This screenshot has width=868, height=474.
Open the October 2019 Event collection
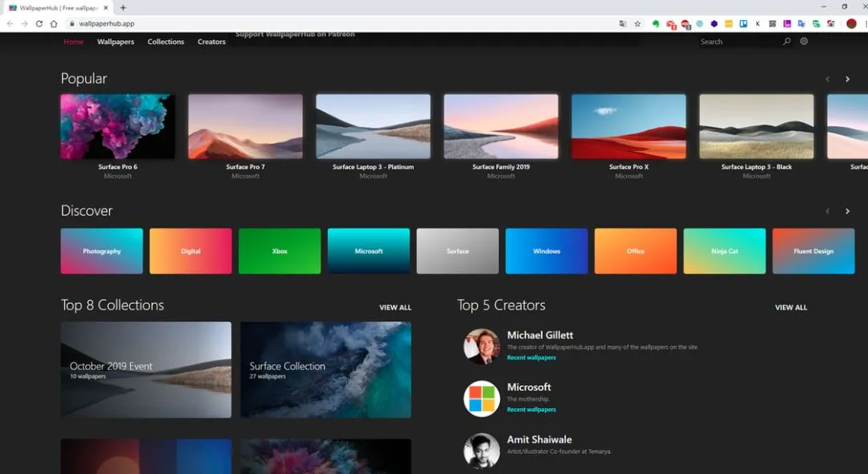click(x=146, y=370)
